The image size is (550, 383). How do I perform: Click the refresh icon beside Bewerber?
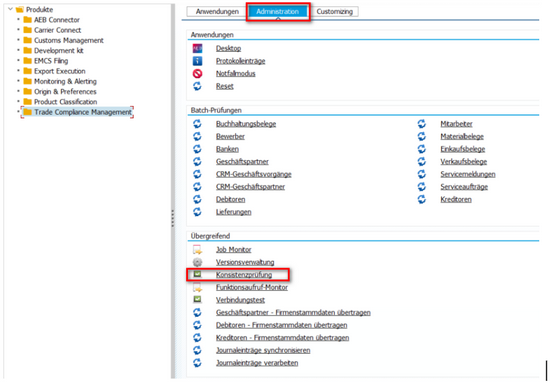(197, 136)
